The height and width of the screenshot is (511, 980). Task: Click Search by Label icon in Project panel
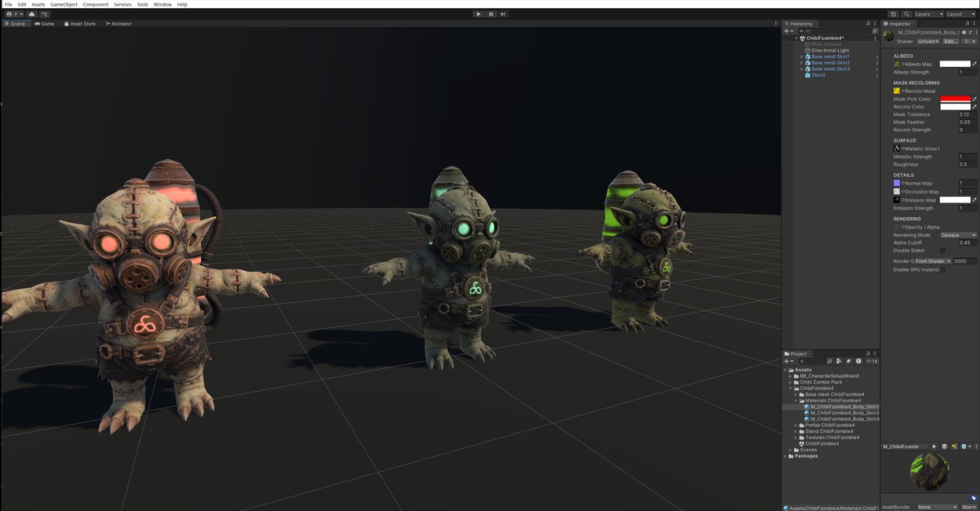[849, 361]
